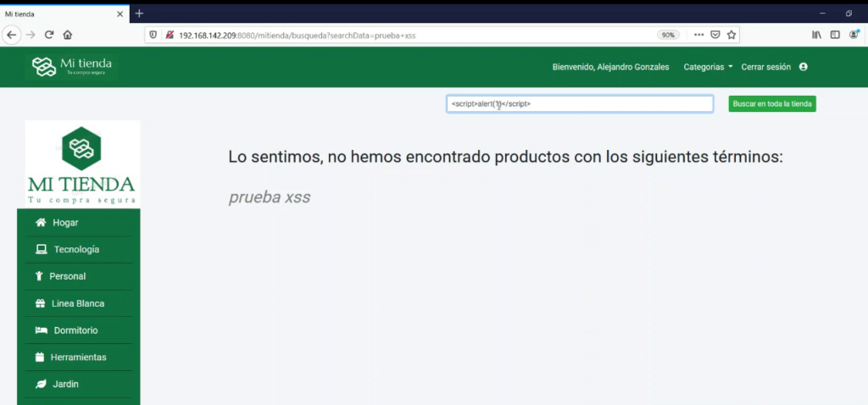This screenshot has height=405, width=868.
Task: Click the calendar icon next to Herramientas
Action: point(39,357)
